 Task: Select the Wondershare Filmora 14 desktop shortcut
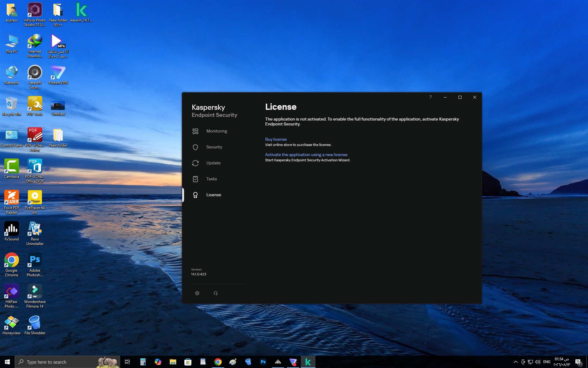coord(35,296)
